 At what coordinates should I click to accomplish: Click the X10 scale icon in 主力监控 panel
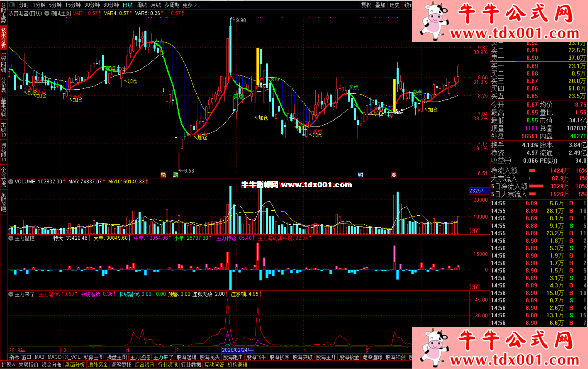pyautogui.click(x=474, y=287)
